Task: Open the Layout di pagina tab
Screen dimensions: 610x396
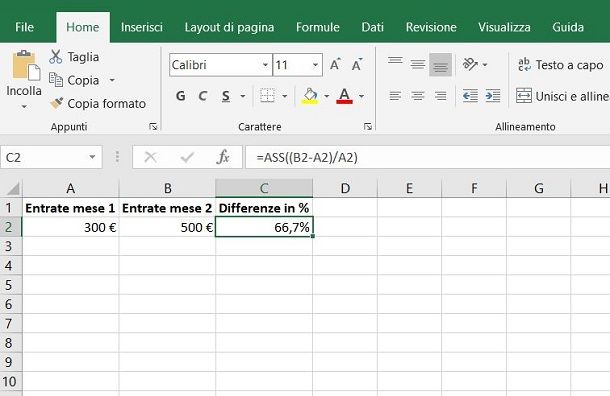Action: (229, 27)
